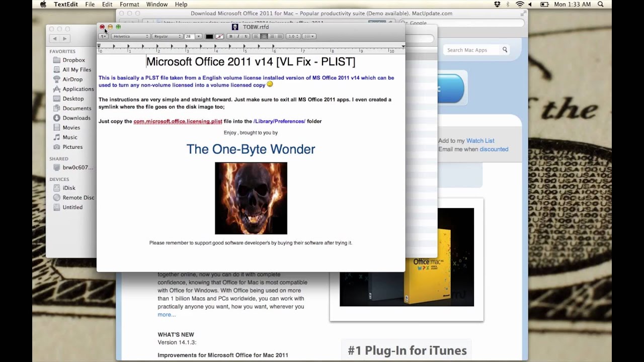
Task: Open the TextEdit application menu
Action: point(66,5)
